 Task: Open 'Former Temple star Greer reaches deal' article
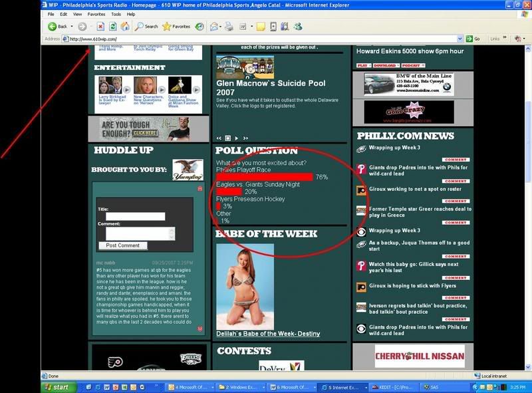tap(420, 212)
